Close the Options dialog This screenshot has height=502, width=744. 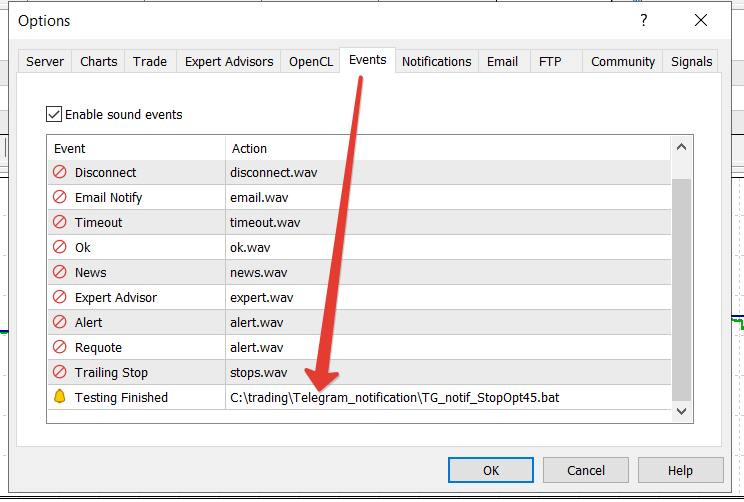(701, 20)
